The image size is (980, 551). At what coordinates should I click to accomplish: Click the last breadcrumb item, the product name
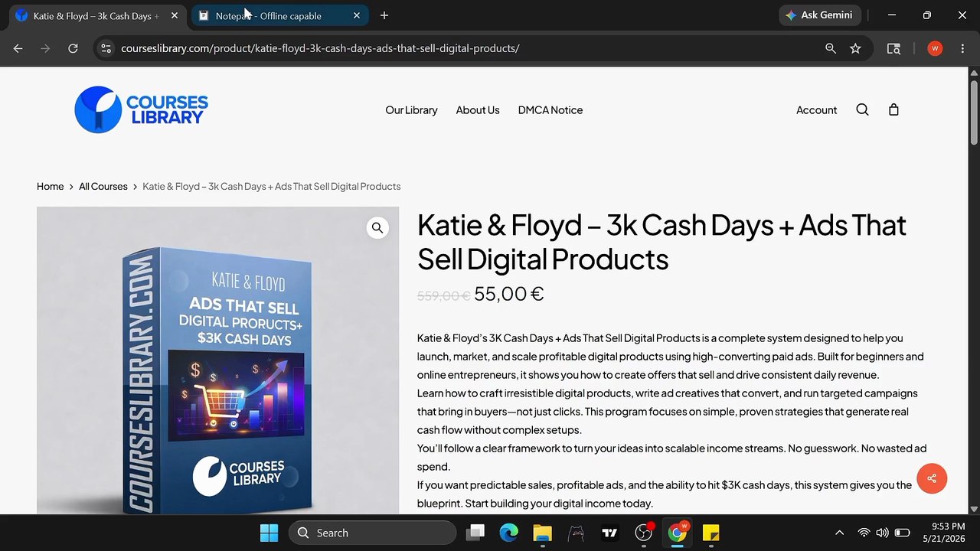coord(272,186)
